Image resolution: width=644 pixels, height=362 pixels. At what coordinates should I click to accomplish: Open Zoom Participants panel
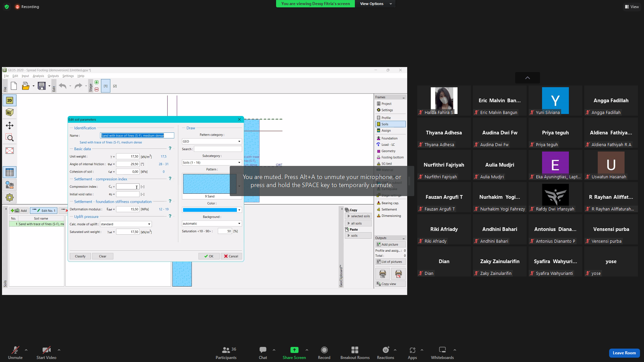[226, 353]
